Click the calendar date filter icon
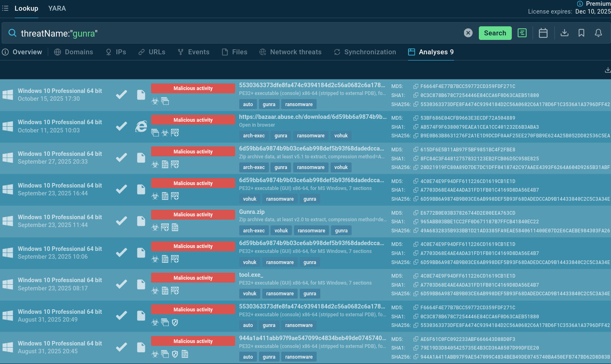Image resolution: width=611 pixels, height=364 pixels. pyautogui.click(x=543, y=33)
